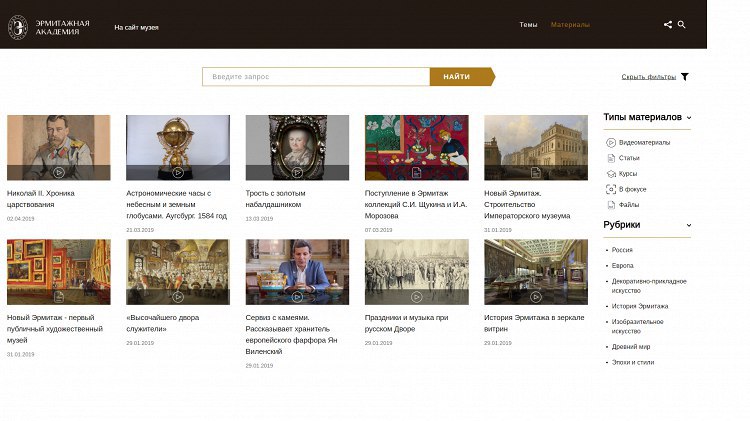Open title Астрономические часы с небесным глобусами
This screenshot has width=750, height=421.
(x=176, y=205)
